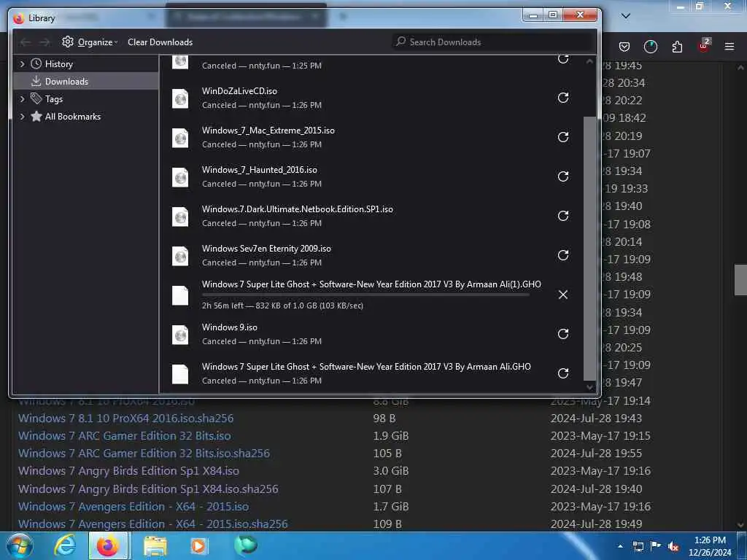Click the muted volume icon in the tray
Image resolution: width=747 pixels, height=560 pixels.
[x=673, y=547]
